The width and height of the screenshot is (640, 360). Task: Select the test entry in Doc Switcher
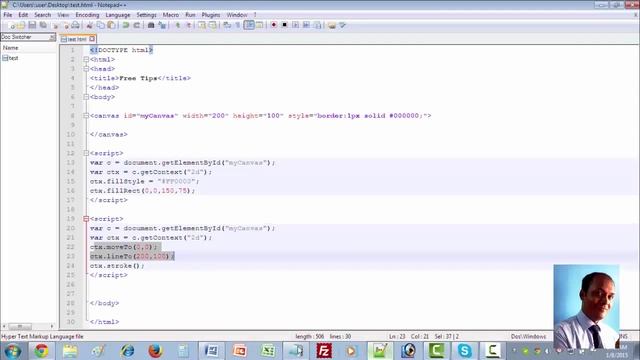click(11, 58)
